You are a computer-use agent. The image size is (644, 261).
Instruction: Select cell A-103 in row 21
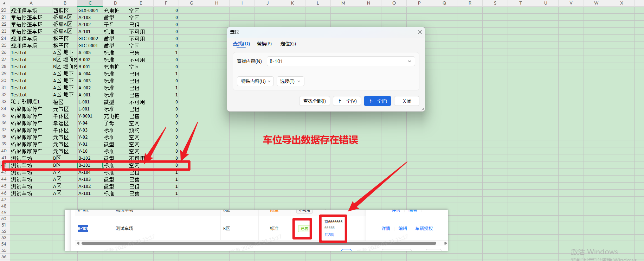coord(90,18)
